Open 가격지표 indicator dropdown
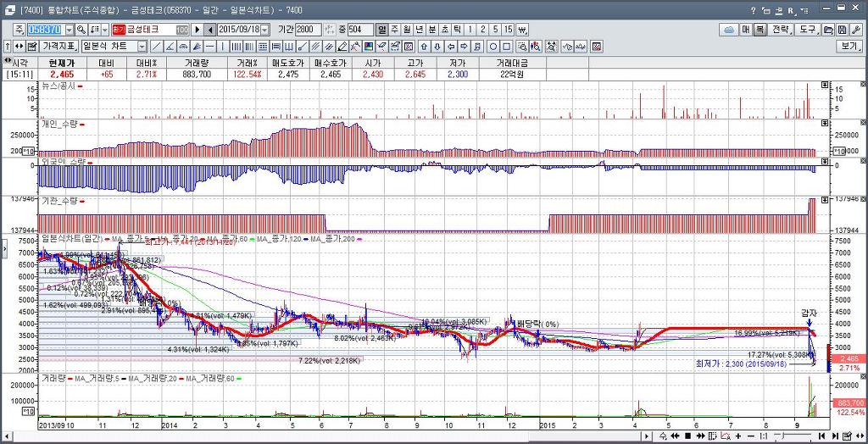Image resolution: width=868 pixels, height=444 pixels. tap(59, 47)
